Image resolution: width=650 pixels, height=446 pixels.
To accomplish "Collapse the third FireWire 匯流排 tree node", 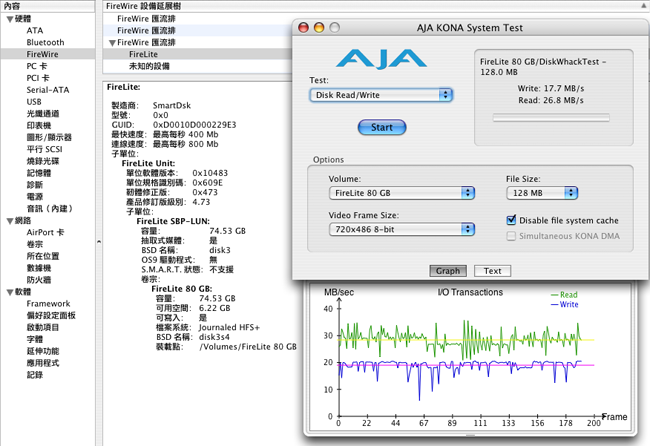I will click(x=112, y=43).
